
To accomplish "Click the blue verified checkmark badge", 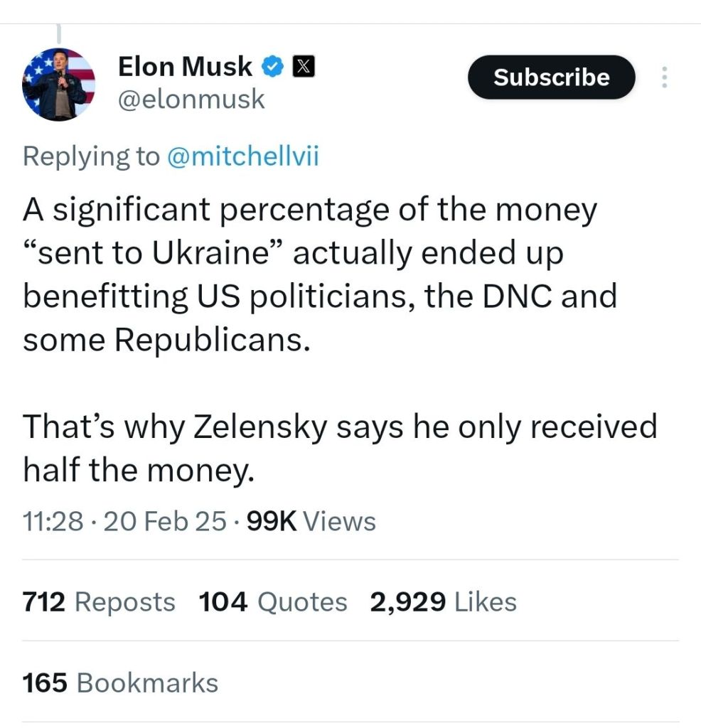I will [x=272, y=67].
